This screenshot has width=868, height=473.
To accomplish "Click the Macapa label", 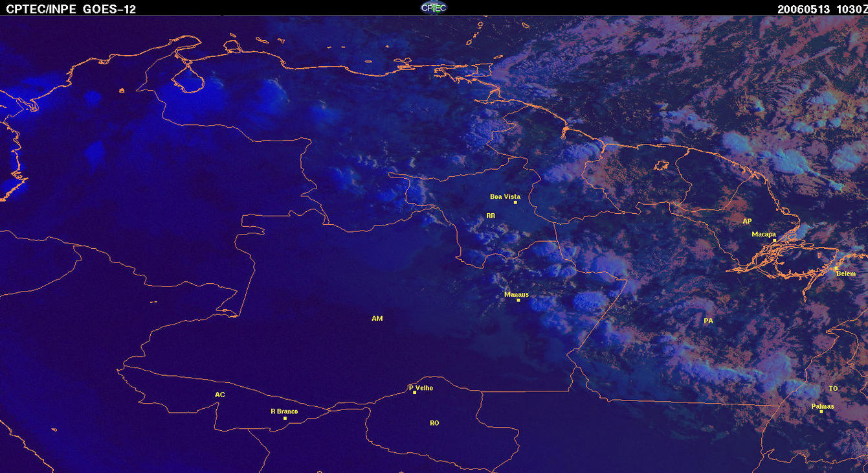I will (x=764, y=235).
